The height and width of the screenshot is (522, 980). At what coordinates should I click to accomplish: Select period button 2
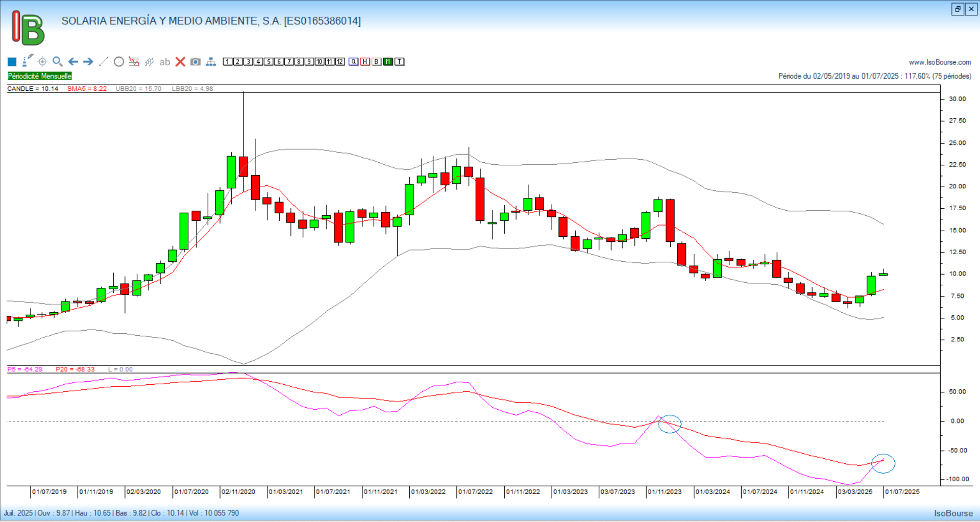(238, 62)
